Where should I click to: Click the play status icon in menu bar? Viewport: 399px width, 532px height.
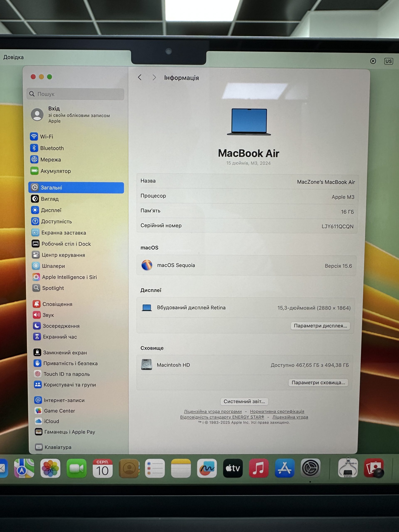pyautogui.click(x=373, y=61)
